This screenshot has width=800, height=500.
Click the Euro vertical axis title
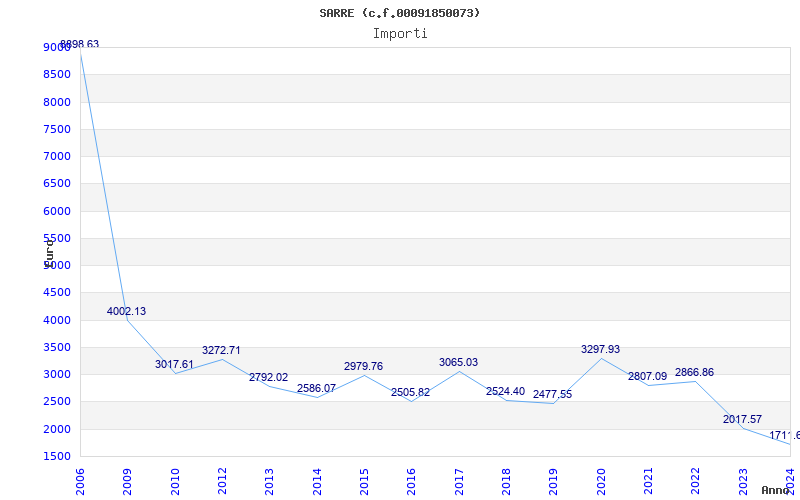pyautogui.click(x=48, y=251)
